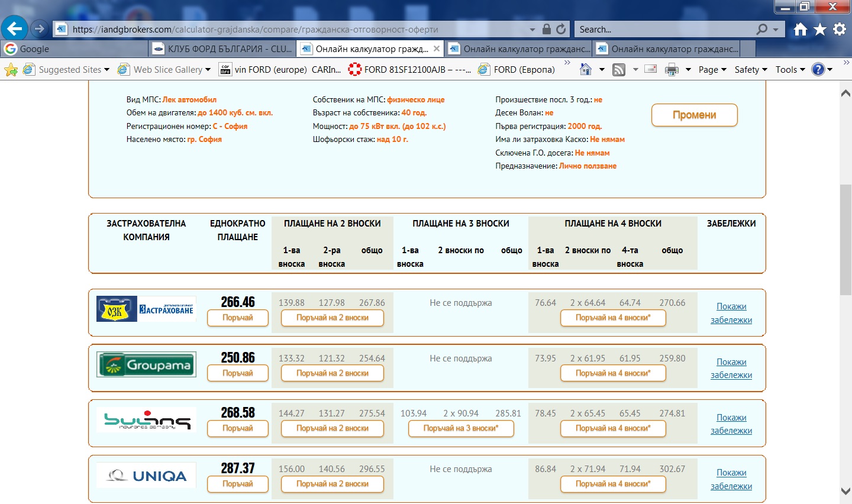Open Favorites star icon
This screenshot has height=504, width=852.
[819, 29]
